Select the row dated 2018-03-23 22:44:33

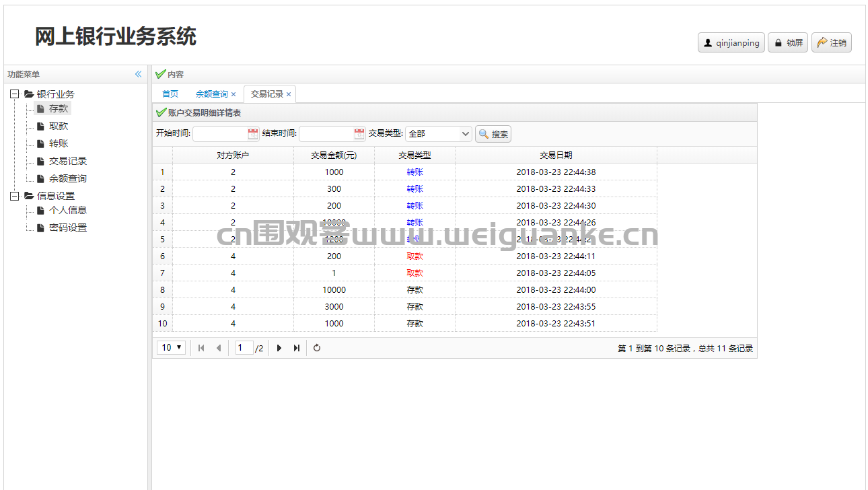(x=405, y=188)
